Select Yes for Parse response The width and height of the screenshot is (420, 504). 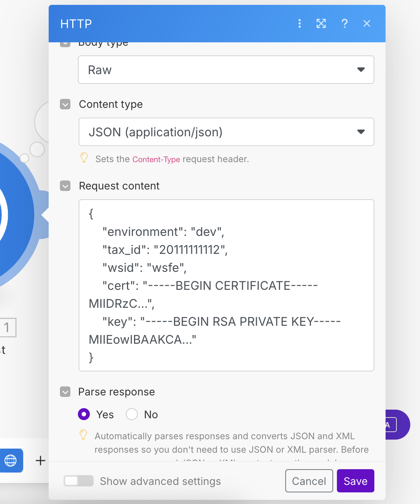(x=84, y=414)
